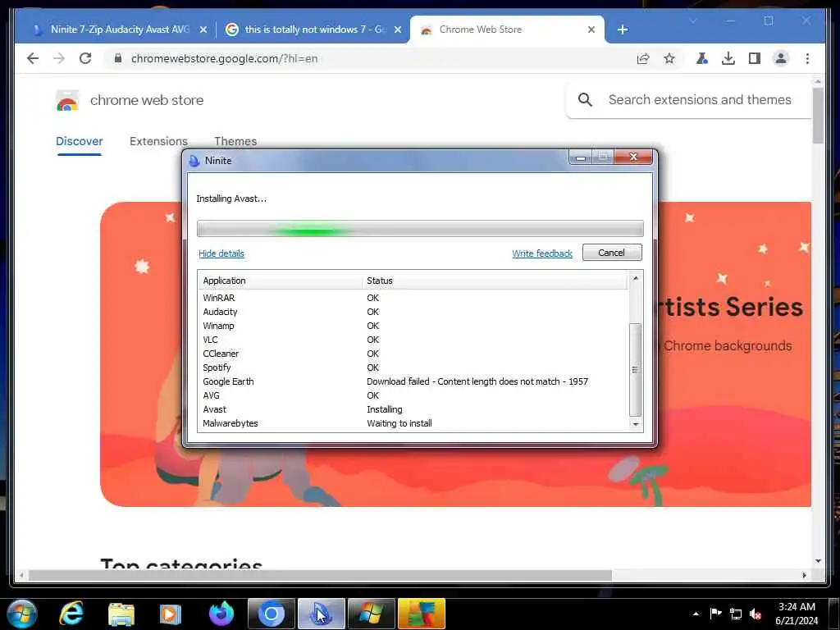840x630 pixels.
Task: Show hidden system tray icons
Action: point(696,614)
